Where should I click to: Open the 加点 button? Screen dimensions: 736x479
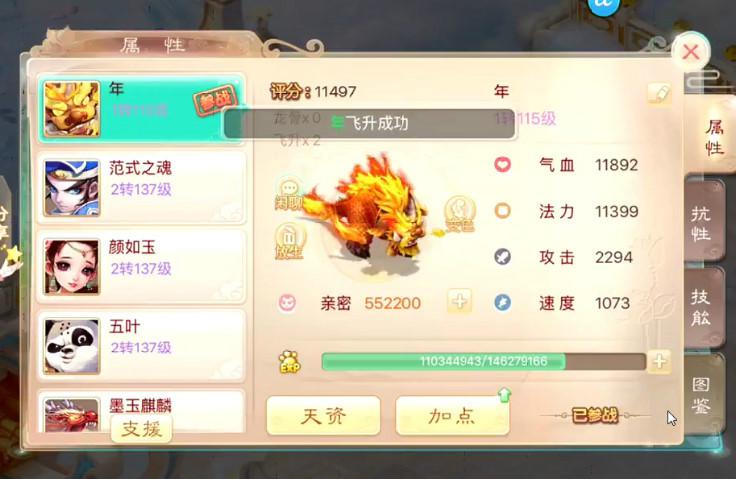click(452, 416)
